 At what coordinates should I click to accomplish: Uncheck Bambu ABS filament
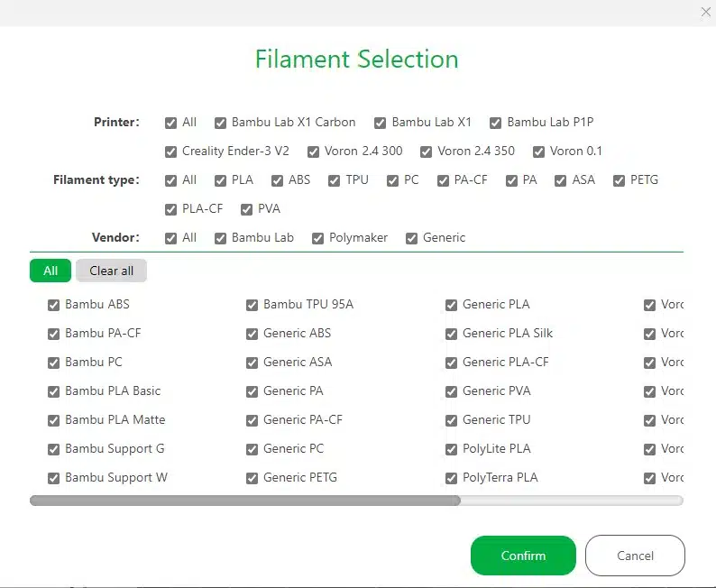tap(53, 305)
